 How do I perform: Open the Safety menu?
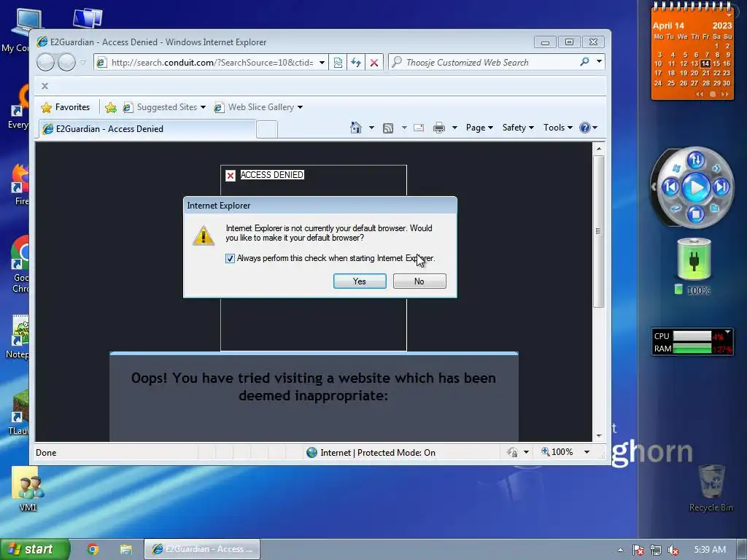click(518, 128)
